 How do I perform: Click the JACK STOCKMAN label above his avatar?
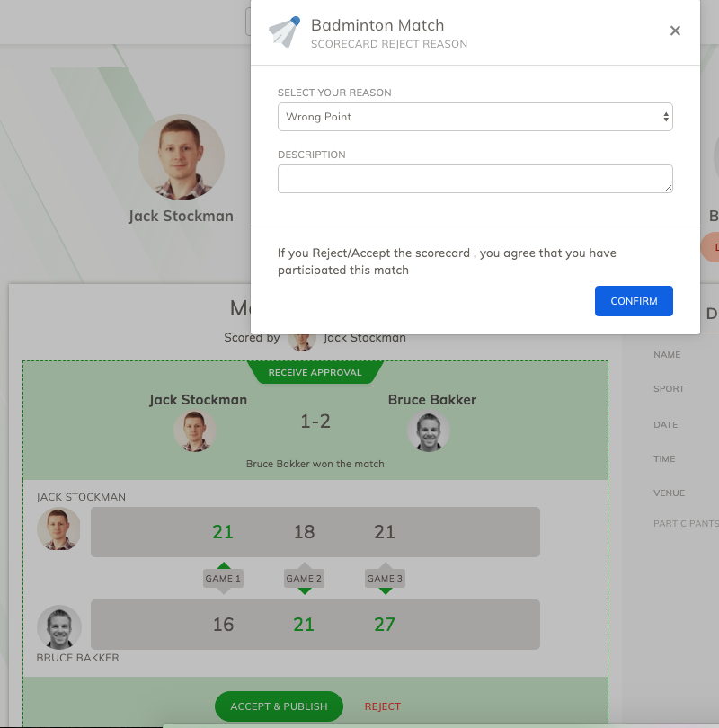click(81, 497)
